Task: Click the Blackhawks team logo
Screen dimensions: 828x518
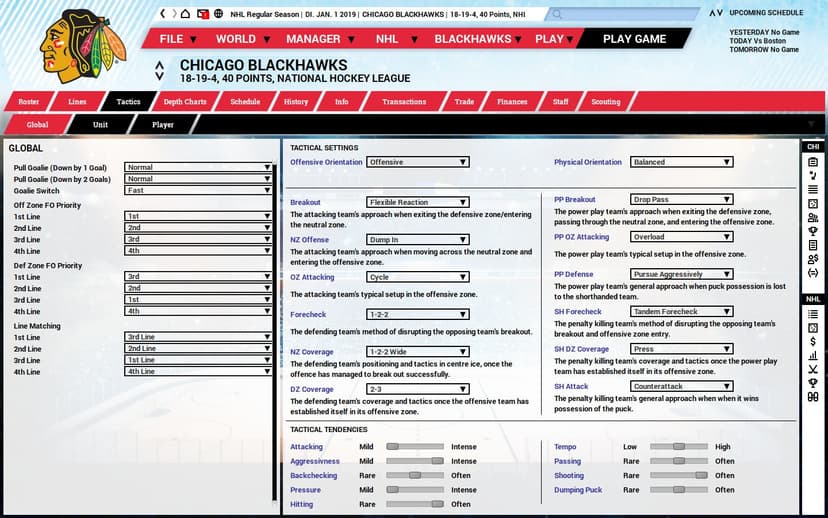Action: point(83,46)
